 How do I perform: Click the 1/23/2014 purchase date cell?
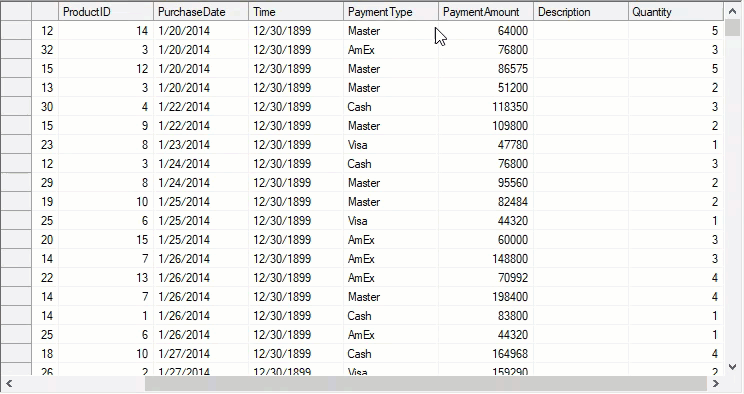(201, 145)
